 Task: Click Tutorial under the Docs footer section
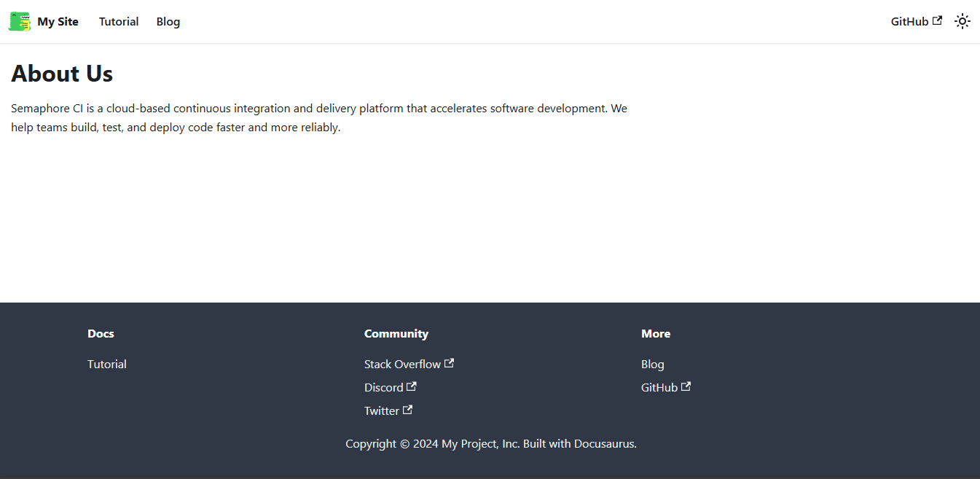106,364
